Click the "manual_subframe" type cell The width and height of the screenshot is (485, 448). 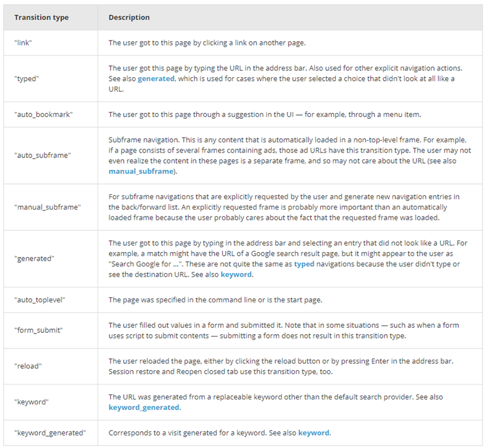[x=51, y=207]
